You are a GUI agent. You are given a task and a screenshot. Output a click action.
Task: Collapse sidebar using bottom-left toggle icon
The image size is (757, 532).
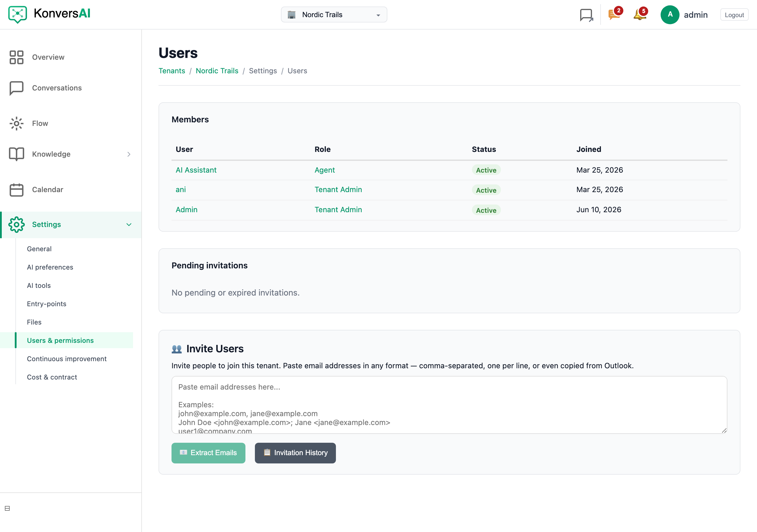pos(7,508)
